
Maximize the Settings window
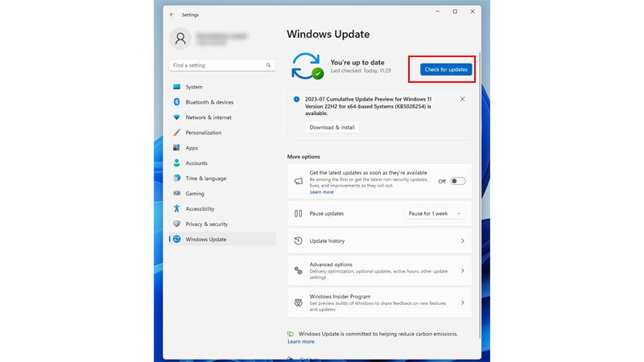pyautogui.click(x=455, y=11)
